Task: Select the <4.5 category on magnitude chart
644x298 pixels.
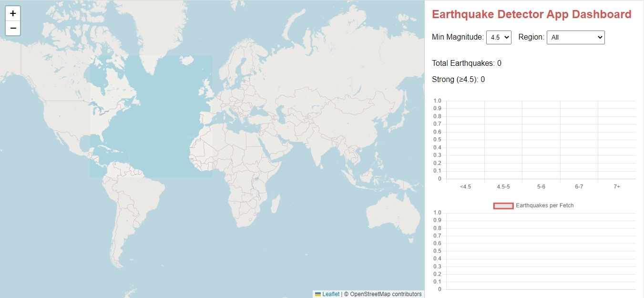Action: [465, 187]
